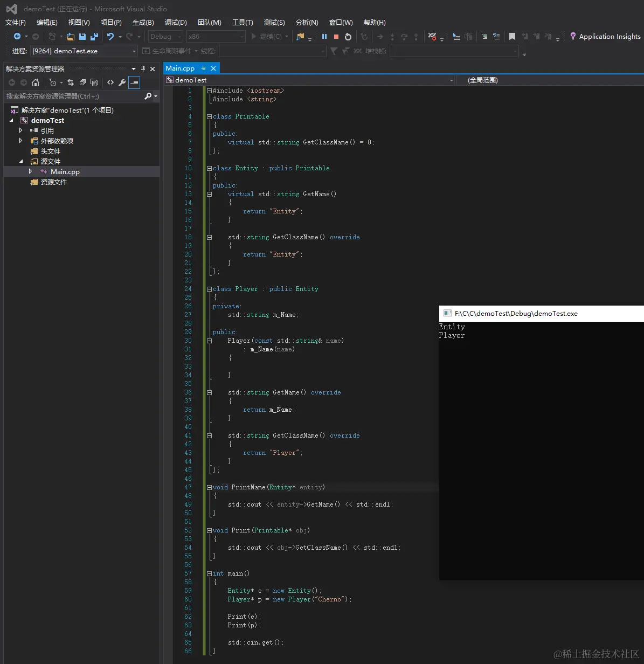Click the Home icon in Solution Explorer
The height and width of the screenshot is (664, 644).
coord(36,82)
